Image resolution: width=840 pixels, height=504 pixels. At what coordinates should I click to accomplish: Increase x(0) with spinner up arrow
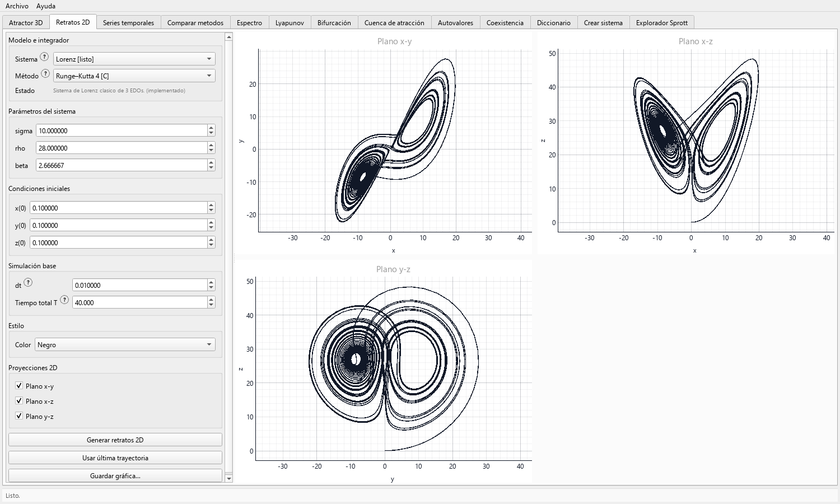211,205
